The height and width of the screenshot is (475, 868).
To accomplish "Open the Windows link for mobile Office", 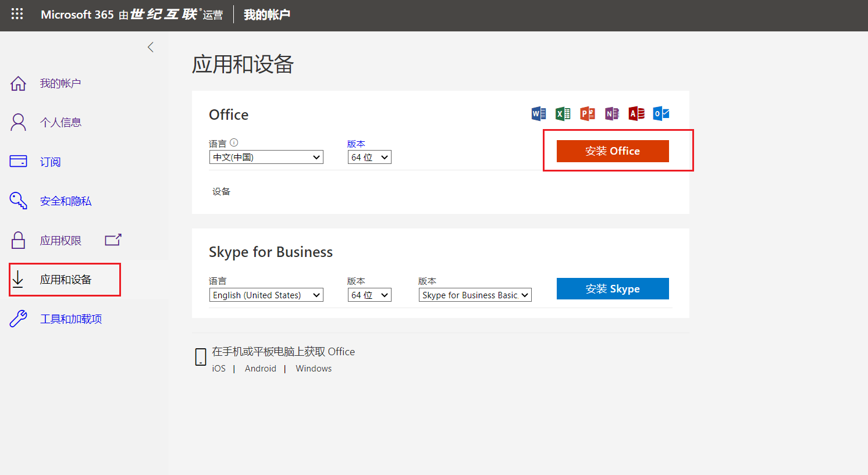I will point(314,369).
